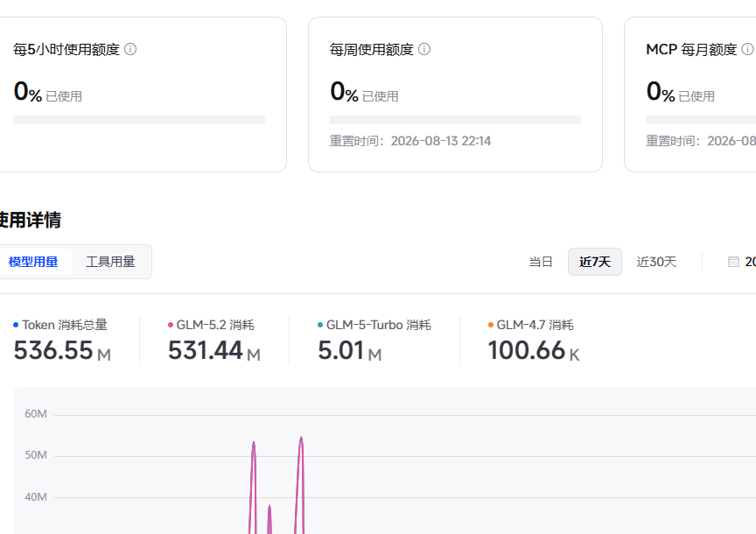Viewport: 756px width, 534px height.
Task: Open the calendar date picker icon
Action: pyautogui.click(x=733, y=262)
